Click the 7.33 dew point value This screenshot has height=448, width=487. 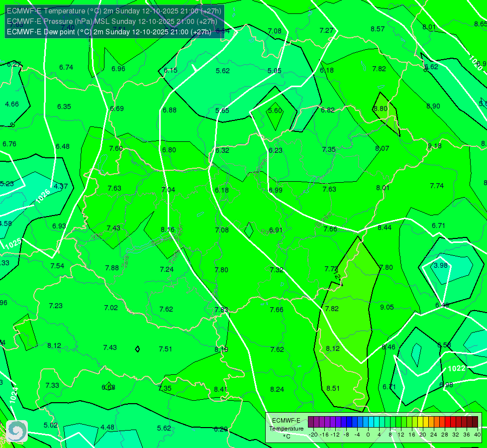[52, 385]
